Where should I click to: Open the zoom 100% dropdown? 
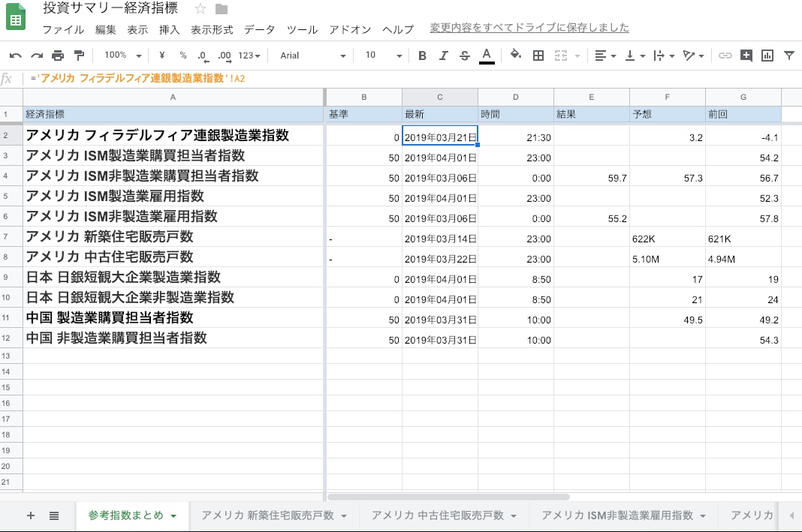tap(122, 56)
